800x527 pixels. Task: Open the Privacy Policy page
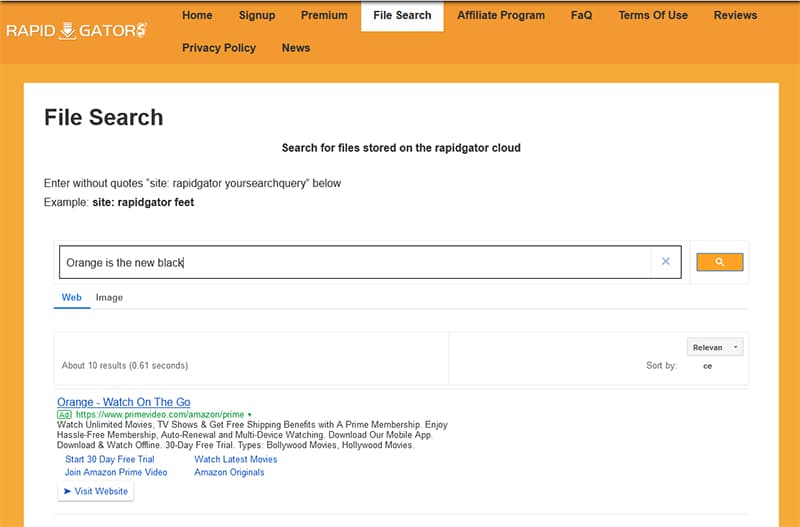coord(219,48)
